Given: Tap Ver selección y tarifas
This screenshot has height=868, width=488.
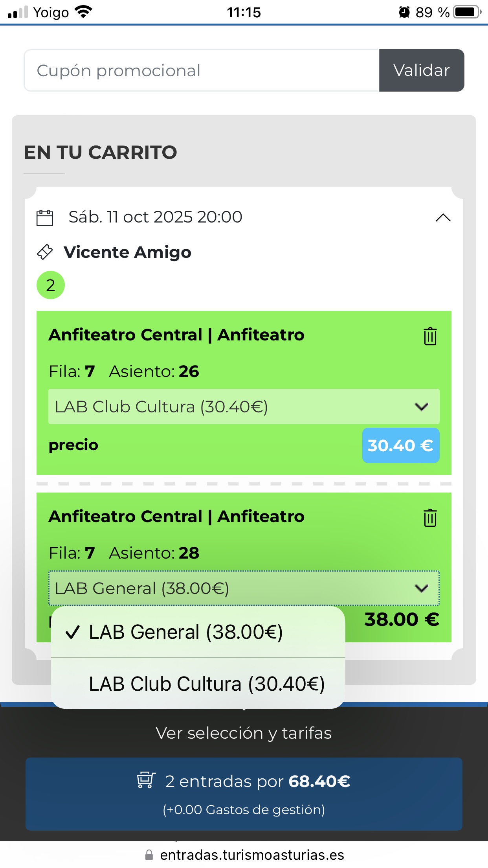Looking at the screenshot, I should click(244, 733).
